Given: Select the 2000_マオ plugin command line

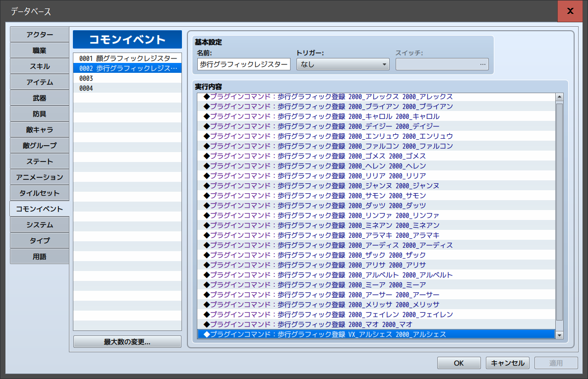Looking at the screenshot, I should pos(376,325).
